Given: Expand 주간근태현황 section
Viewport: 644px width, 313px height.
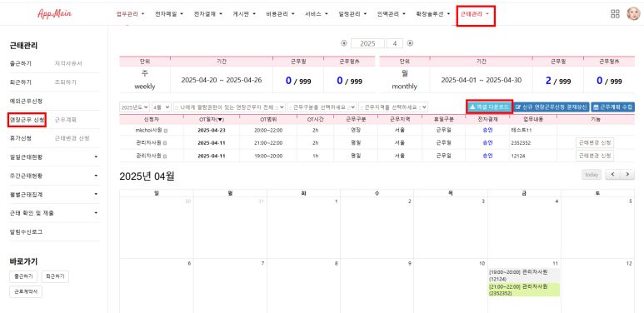Looking at the screenshot, I should (x=55, y=176).
